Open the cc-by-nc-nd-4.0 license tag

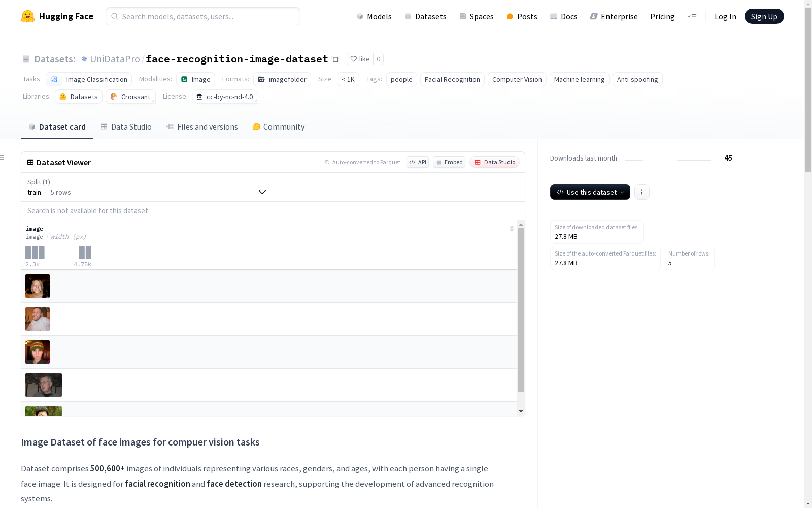tap(225, 97)
